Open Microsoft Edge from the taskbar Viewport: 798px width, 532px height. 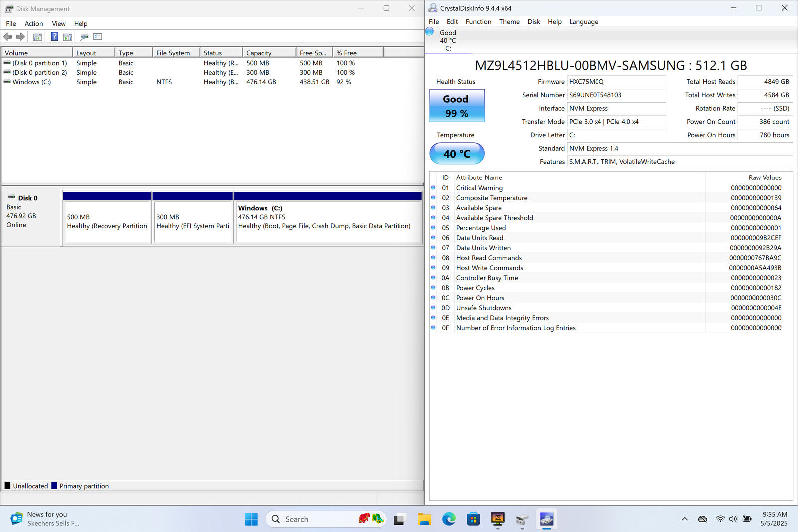point(449,519)
